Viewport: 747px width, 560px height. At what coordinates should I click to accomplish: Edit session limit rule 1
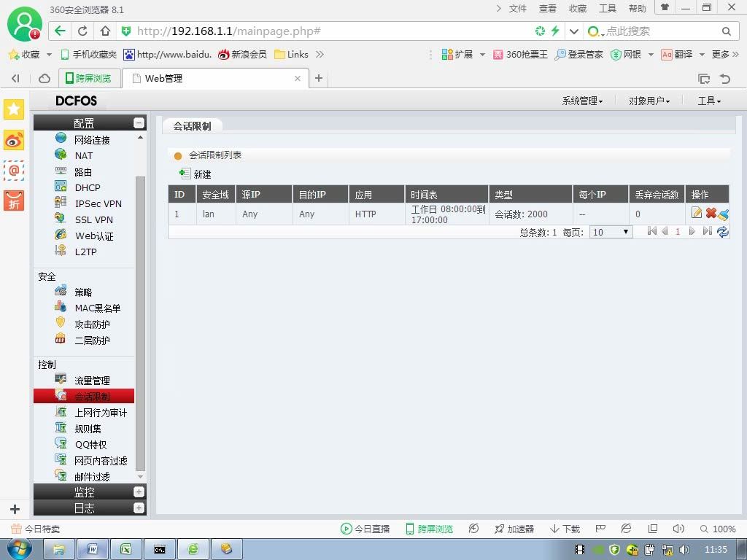(697, 213)
